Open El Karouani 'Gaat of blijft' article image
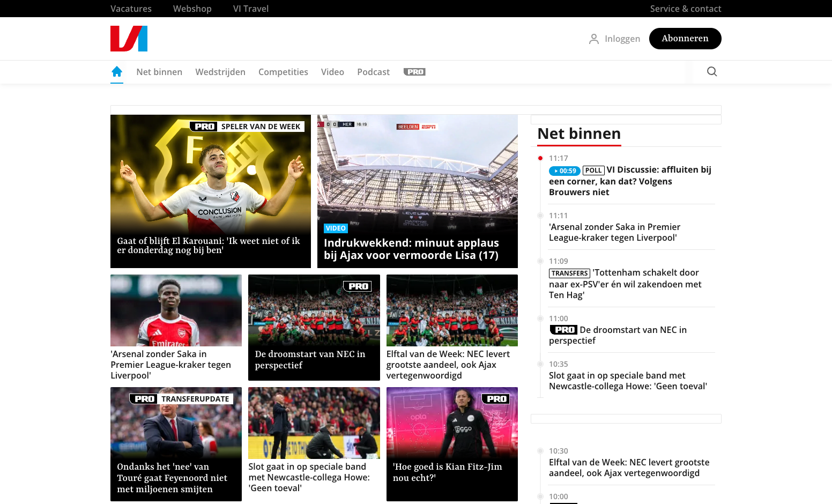Image resolution: width=832 pixels, height=504 pixels. [x=211, y=191]
